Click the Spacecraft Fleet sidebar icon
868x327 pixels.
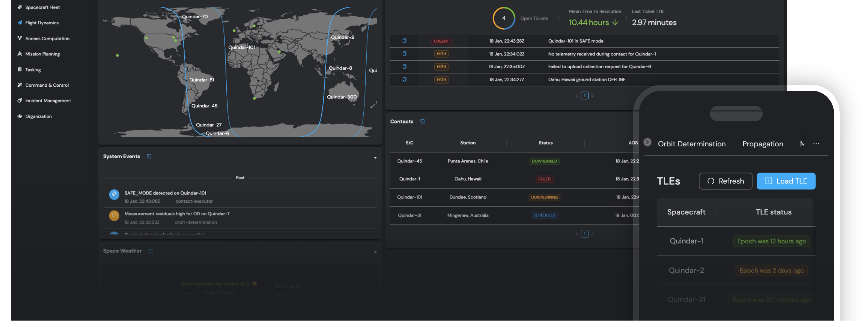[x=20, y=7]
